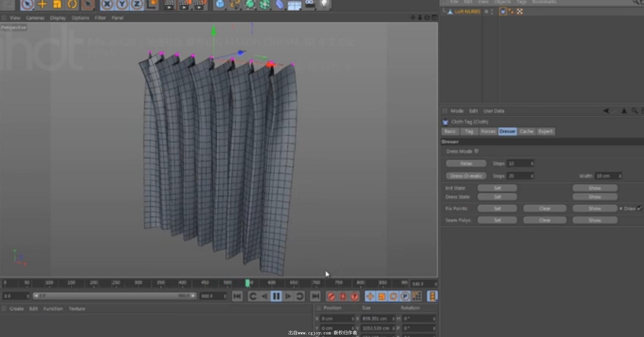Screen dimensions: 644x337
Task: Toggle X axis lock
Action: (x=107, y=4)
